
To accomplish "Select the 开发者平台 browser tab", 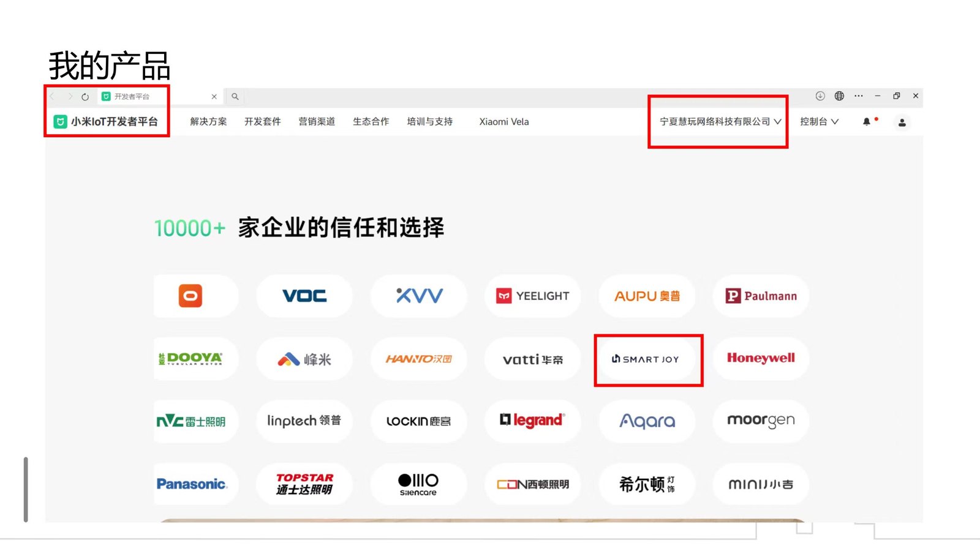I will click(x=159, y=97).
